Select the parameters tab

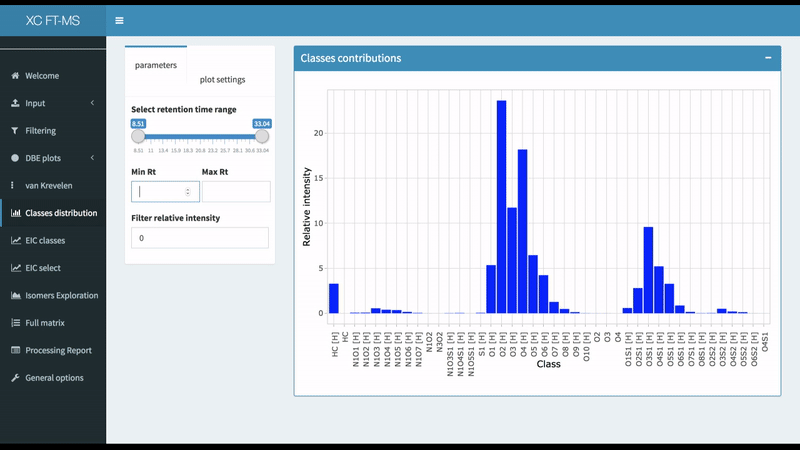[155, 65]
